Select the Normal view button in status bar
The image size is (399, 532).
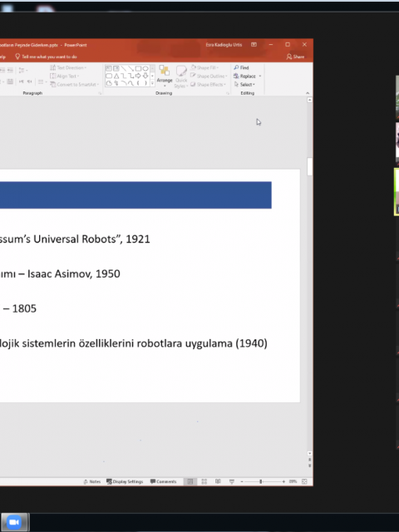tap(190, 481)
